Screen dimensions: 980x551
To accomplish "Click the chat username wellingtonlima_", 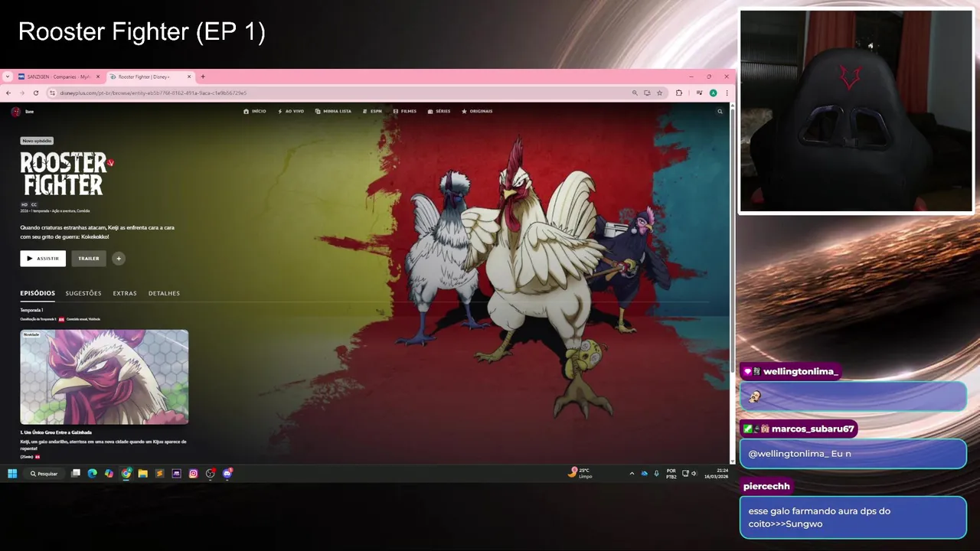I will pos(801,371).
